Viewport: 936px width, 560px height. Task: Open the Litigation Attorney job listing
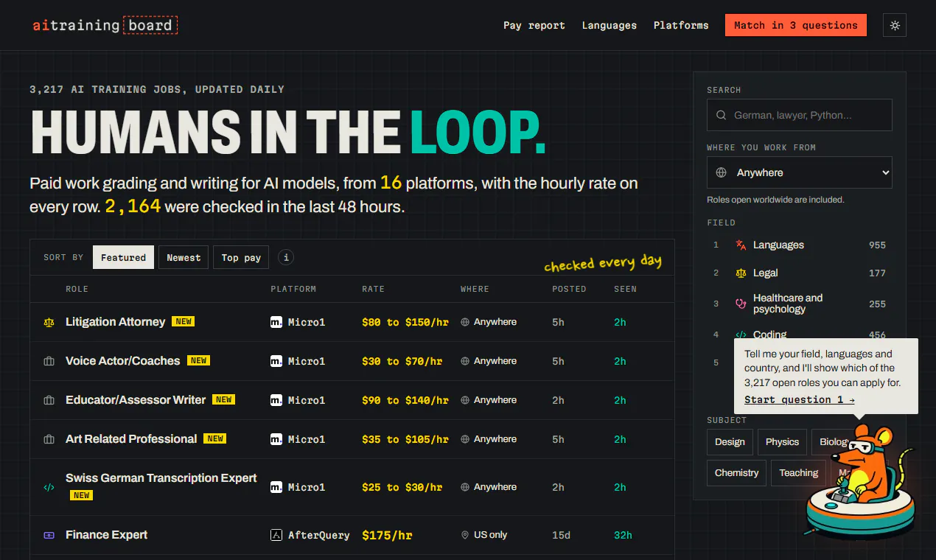116,322
